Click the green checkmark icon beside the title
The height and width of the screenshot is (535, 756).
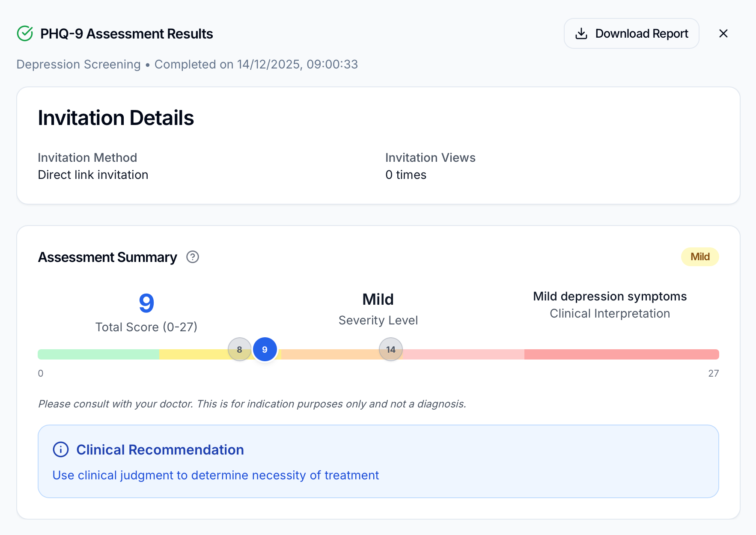pos(25,33)
